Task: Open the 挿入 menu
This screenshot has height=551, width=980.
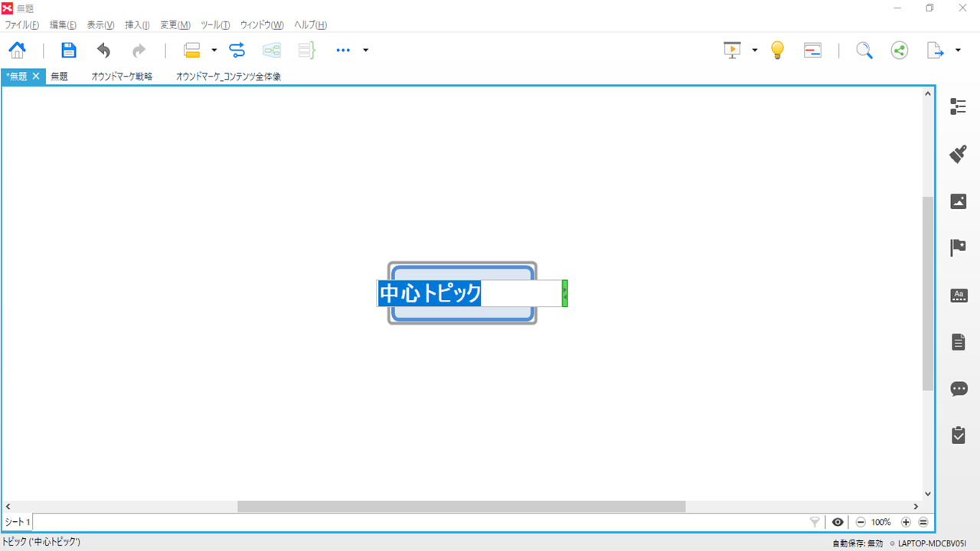Action: [137, 25]
